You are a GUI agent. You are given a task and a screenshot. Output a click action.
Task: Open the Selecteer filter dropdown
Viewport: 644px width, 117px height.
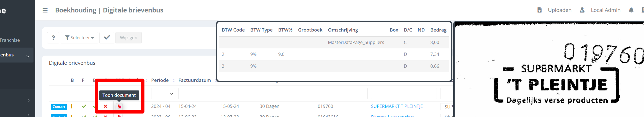point(79,38)
